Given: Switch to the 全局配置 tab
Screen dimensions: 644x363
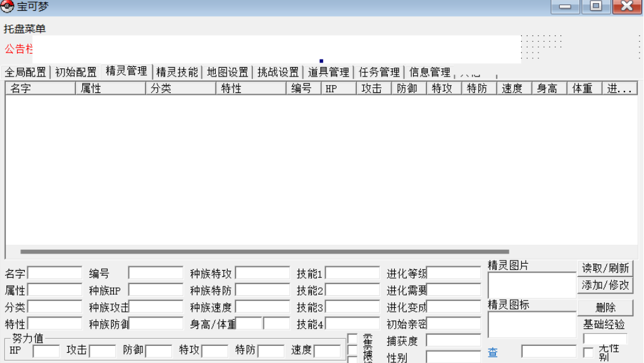Looking at the screenshot, I should 26,72.
